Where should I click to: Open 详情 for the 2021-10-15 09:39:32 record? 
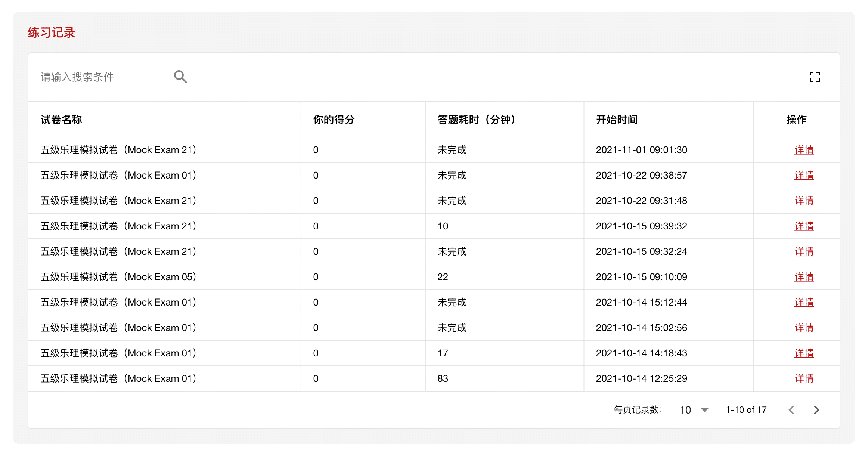[x=804, y=226]
